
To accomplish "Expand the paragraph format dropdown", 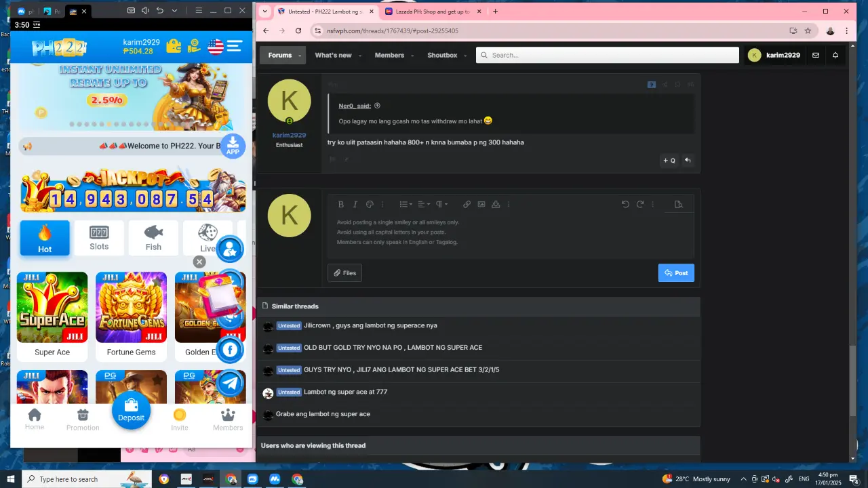I will click(441, 204).
